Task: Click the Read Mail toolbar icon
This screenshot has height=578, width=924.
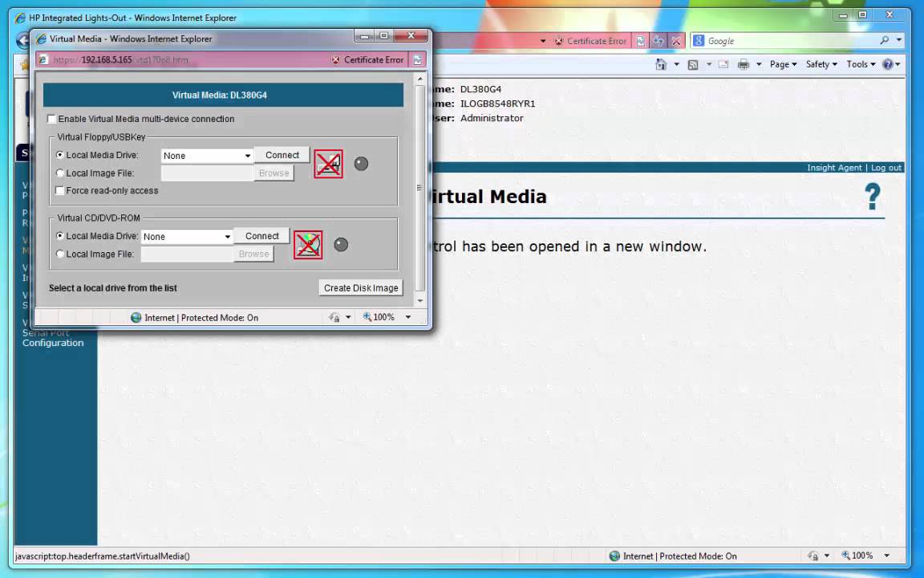Action: [x=723, y=64]
